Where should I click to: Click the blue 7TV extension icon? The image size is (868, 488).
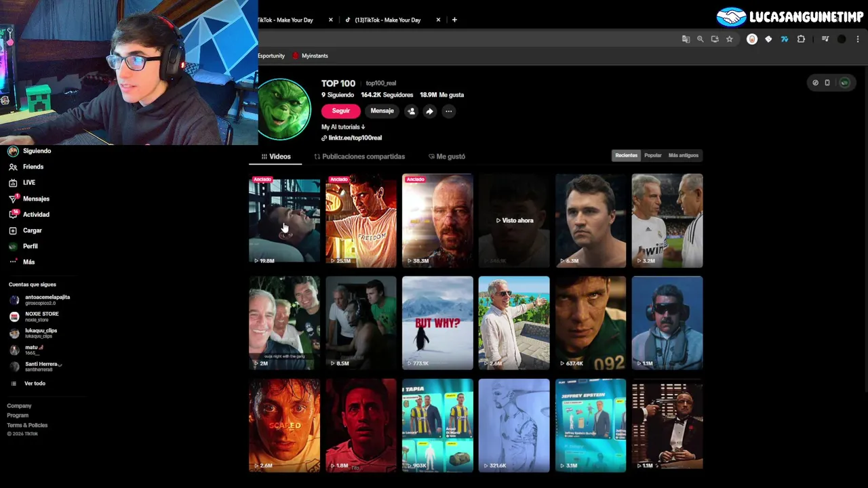tap(785, 39)
